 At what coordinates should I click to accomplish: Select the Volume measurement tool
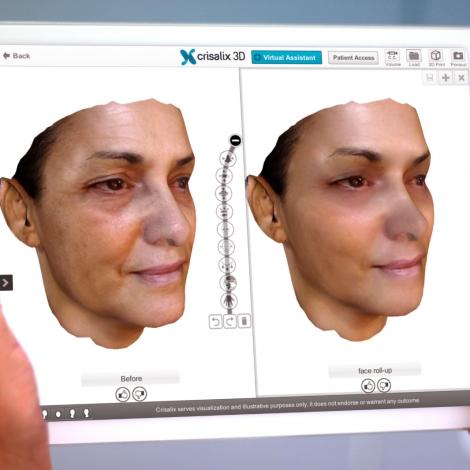(393, 58)
